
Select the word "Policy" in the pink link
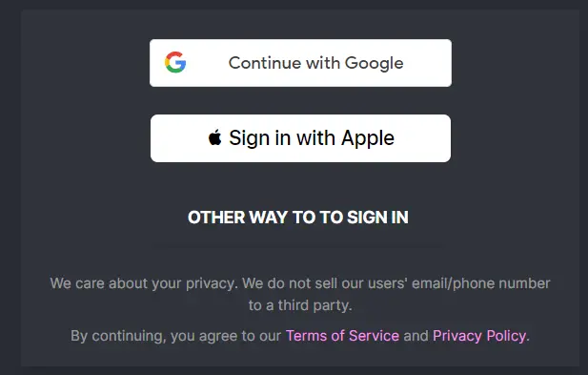pos(506,336)
